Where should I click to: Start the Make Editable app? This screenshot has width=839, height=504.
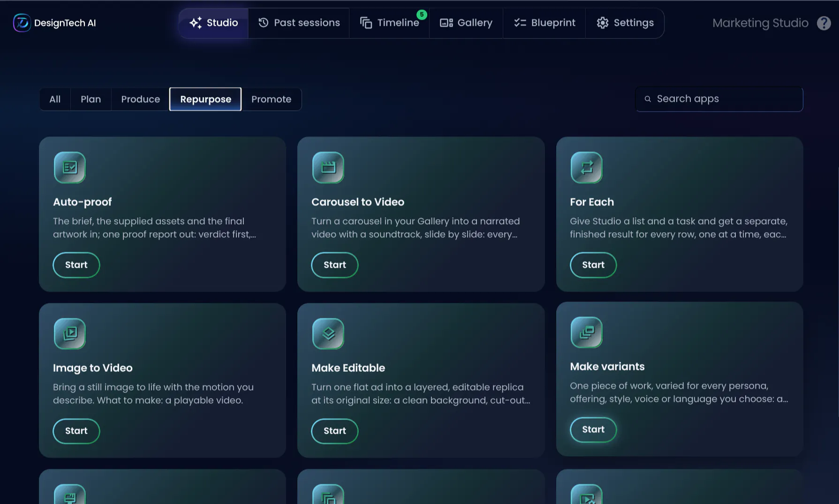(x=334, y=431)
